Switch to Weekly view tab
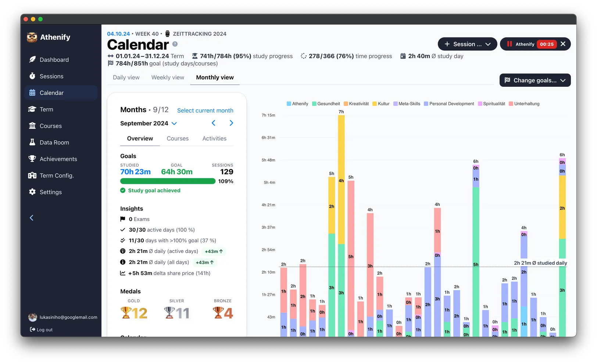This screenshot has height=364, width=597. 168,77
